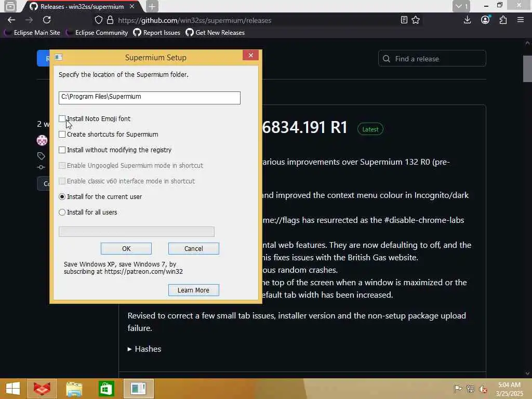Confirm setup with the OK button
This screenshot has height=399, width=532.
coord(126,249)
